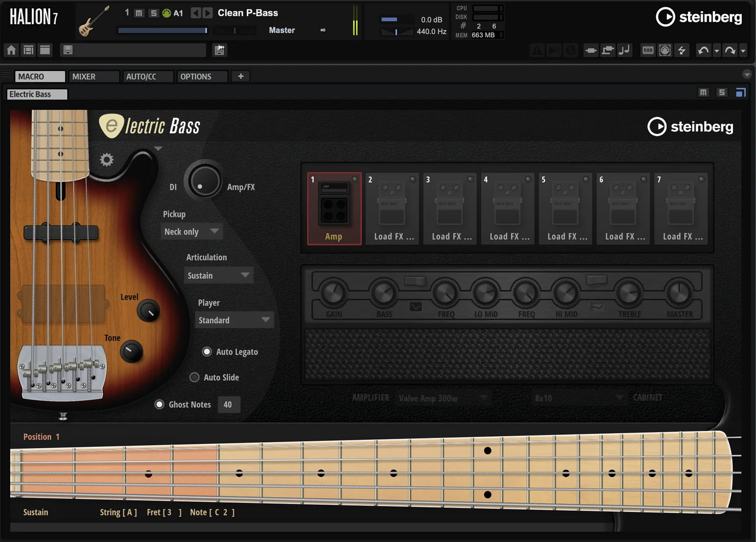This screenshot has width=756, height=542.
Task: Open the gear settings on bass body
Action: (x=106, y=160)
